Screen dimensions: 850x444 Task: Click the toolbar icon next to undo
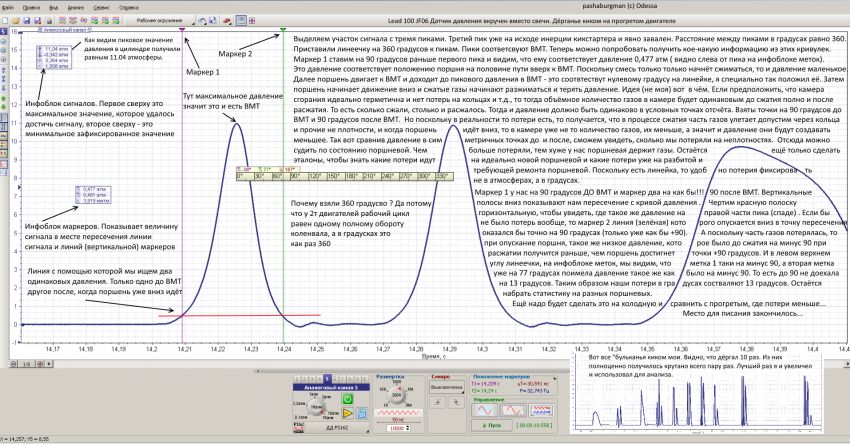point(212,21)
